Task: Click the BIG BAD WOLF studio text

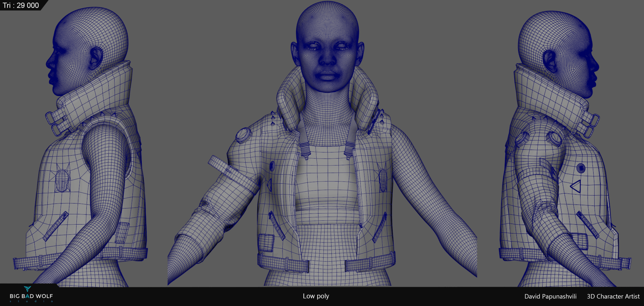Action: click(31, 296)
